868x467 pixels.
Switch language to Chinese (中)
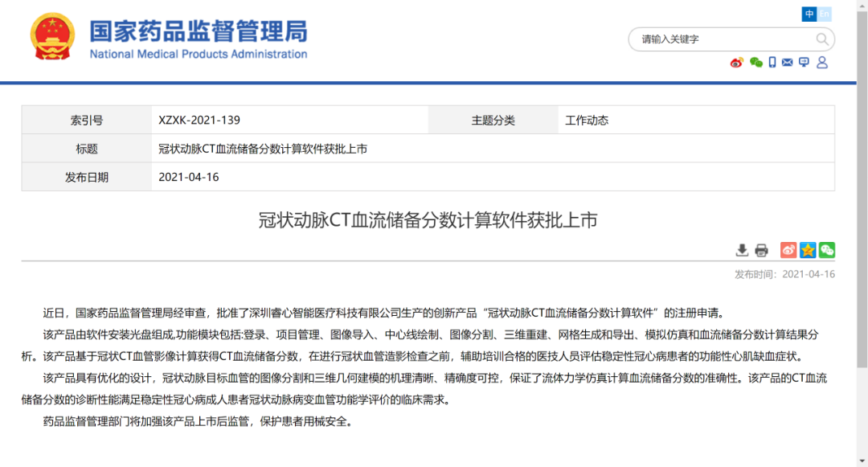(x=809, y=14)
